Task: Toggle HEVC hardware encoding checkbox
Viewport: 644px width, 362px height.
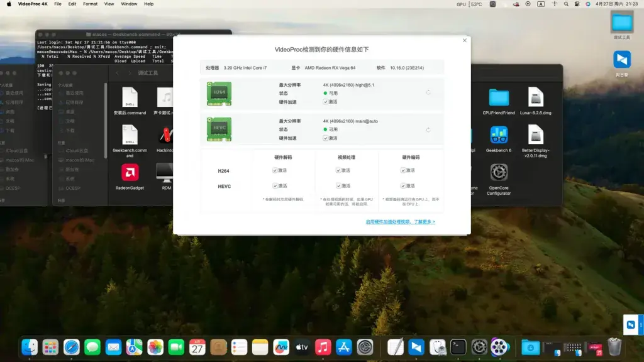Action: tap(403, 185)
